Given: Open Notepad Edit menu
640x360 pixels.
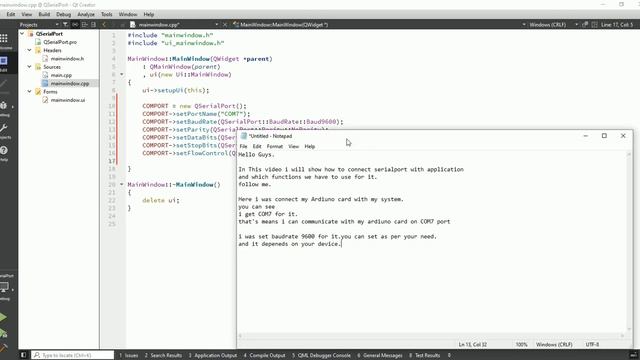Looking at the screenshot, I should tap(257, 146).
